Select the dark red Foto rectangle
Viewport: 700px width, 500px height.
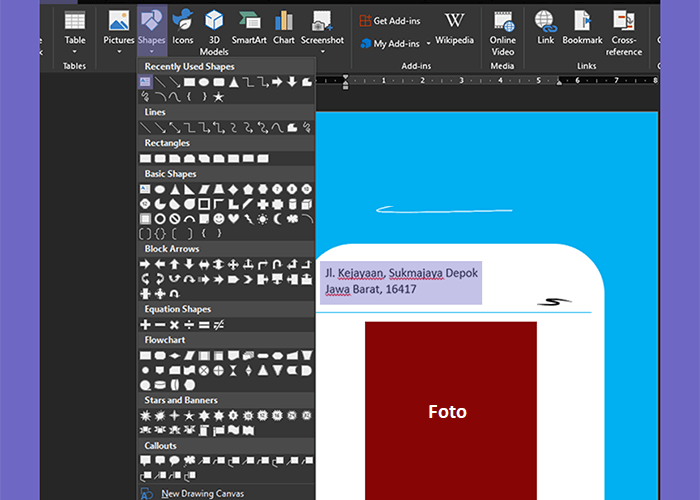coord(451,411)
